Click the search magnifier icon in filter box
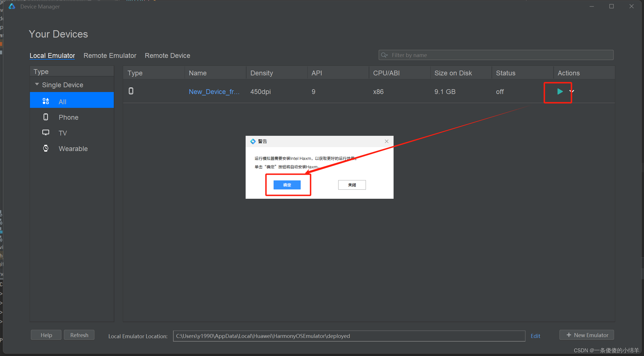Screen dimensions: 644x356 (x=384, y=55)
